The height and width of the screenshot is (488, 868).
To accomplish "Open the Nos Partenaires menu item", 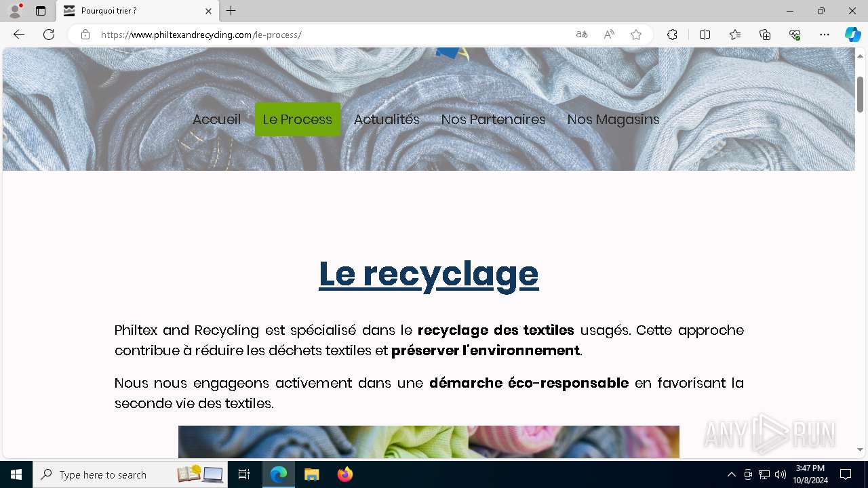I will (493, 119).
